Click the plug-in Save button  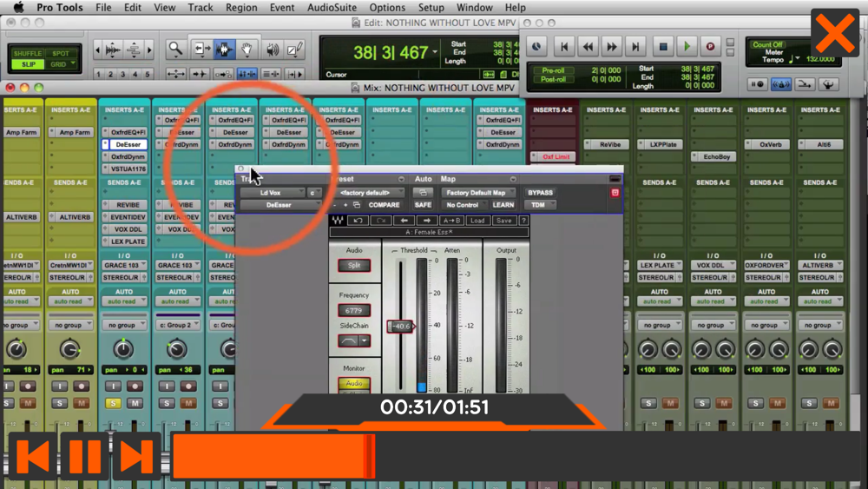pos(503,221)
